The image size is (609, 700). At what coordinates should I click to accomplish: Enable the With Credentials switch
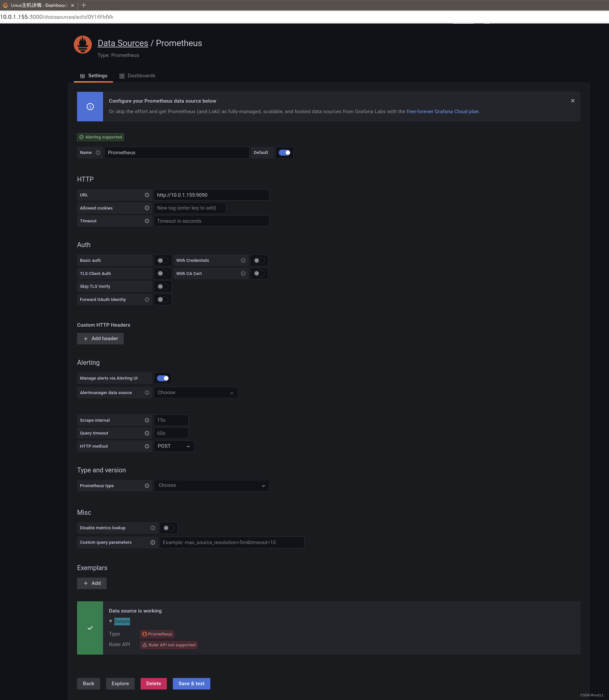tap(259, 261)
